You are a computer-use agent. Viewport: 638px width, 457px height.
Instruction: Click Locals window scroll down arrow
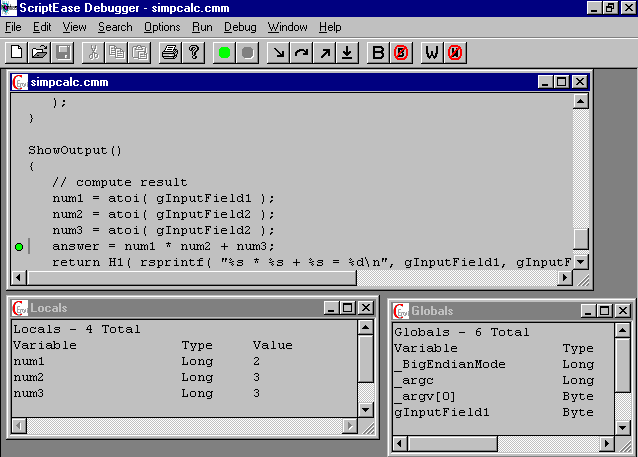tap(366, 410)
